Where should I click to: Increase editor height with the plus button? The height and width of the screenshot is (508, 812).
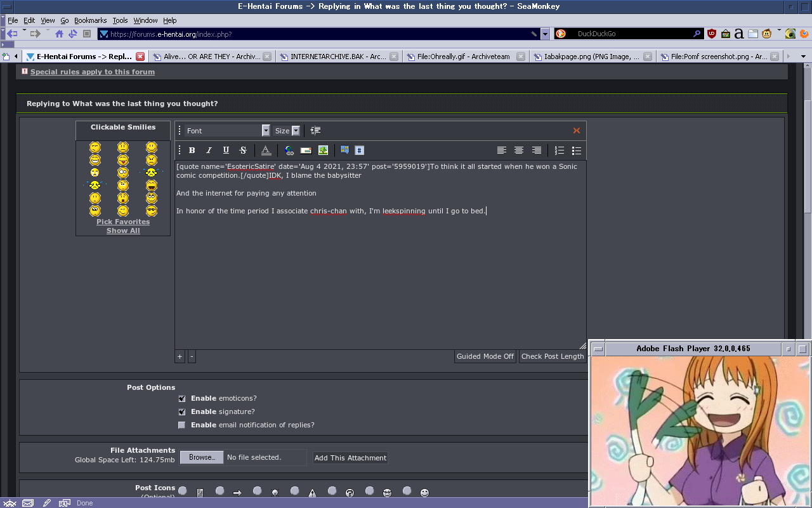pos(180,357)
